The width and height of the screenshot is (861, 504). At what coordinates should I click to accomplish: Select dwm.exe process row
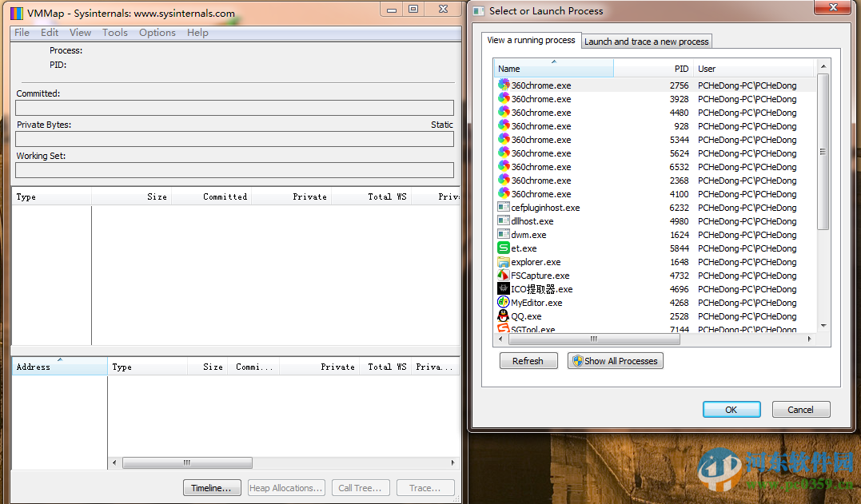click(x=655, y=234)
